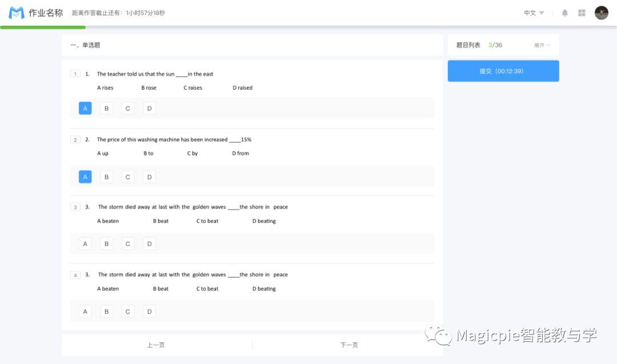Screen dimensions: 617x364
Task: Expand the question list with 展开
Action: pos(542,45)
